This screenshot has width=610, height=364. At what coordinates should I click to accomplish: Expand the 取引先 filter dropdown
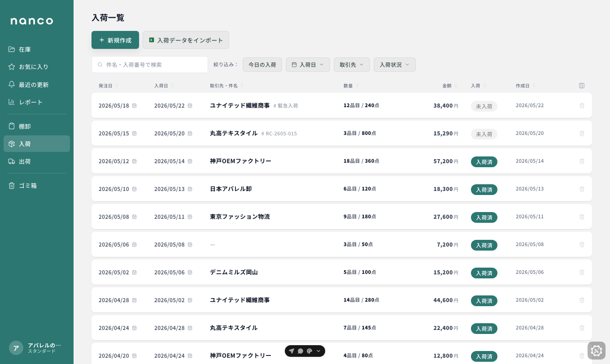[x=352, y=65]
